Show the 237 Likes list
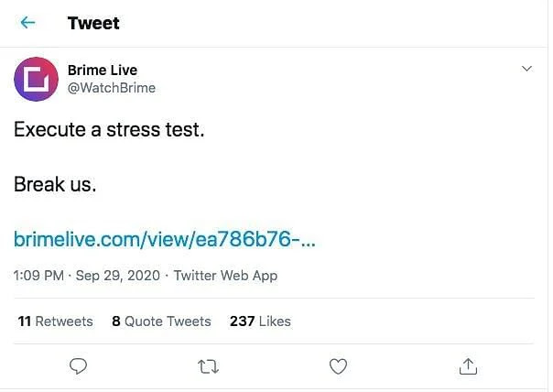The height and width of the screenshot is (392, 553). [260, 321]
